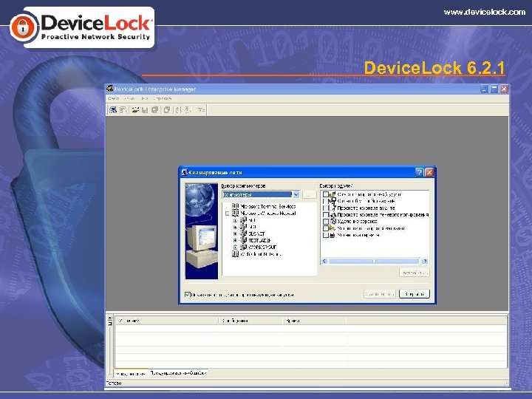Select the WORKGROUP domain label
Viewport: 532px width, 399px height.
coord(262,247)
